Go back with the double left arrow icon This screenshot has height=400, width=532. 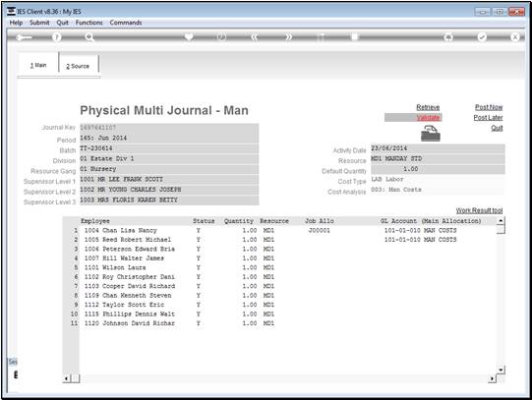(x=255, y=37)
